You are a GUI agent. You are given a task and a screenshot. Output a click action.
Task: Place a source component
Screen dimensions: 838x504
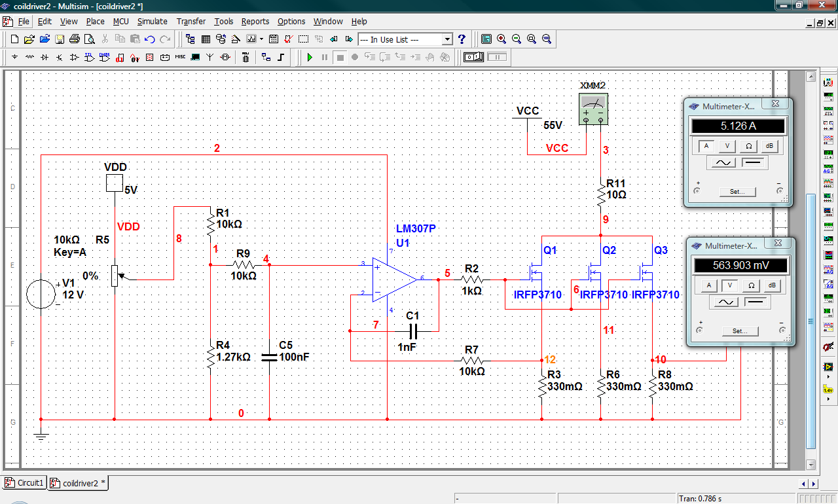click(x=14, y=58)
